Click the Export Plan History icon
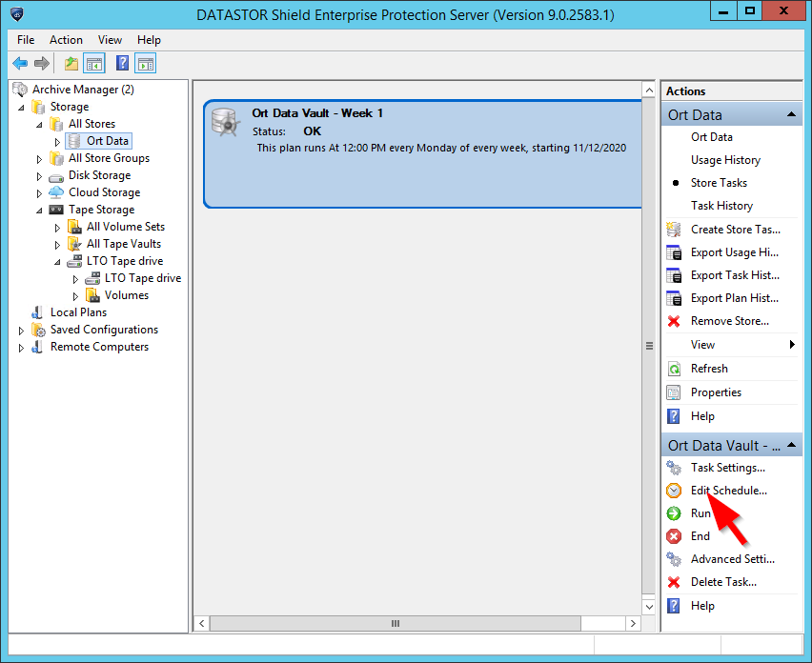812x663 pixels. tap(674, 298)
